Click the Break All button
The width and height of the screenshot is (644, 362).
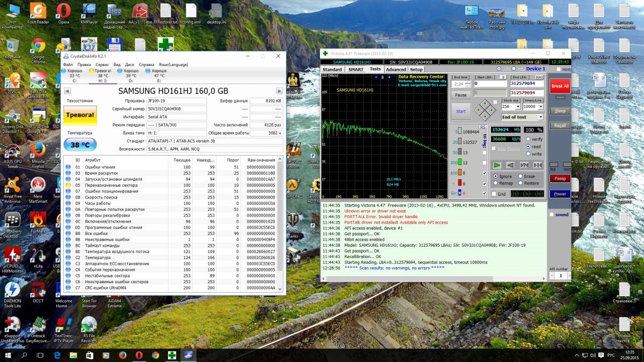point(560,86)
